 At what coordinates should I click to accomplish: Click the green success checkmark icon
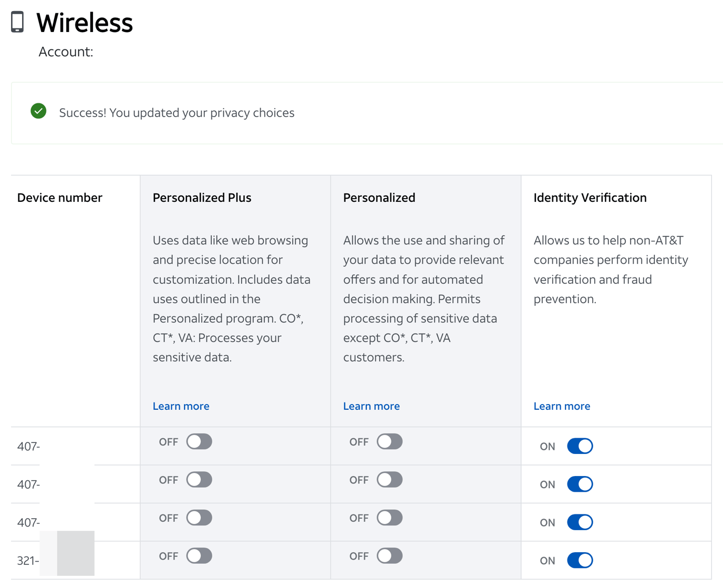coord(38,111)
